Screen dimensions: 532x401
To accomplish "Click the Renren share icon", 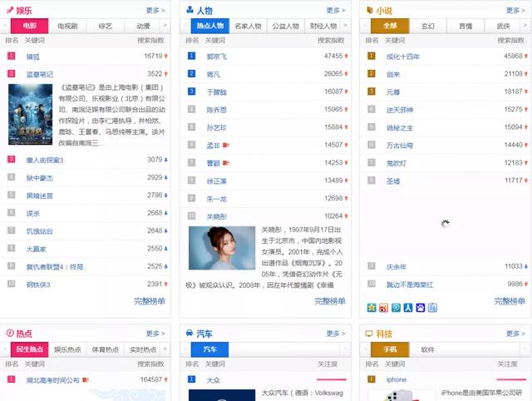I will [x=408, y=308].
